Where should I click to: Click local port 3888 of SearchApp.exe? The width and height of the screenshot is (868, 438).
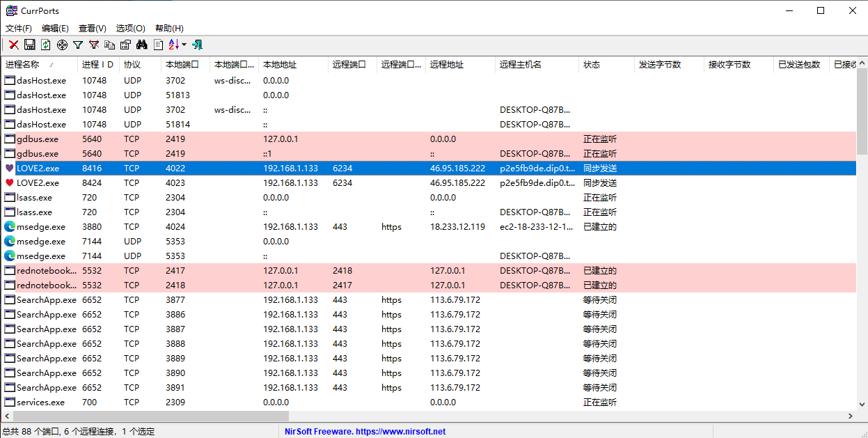click(x=175, y=344)
